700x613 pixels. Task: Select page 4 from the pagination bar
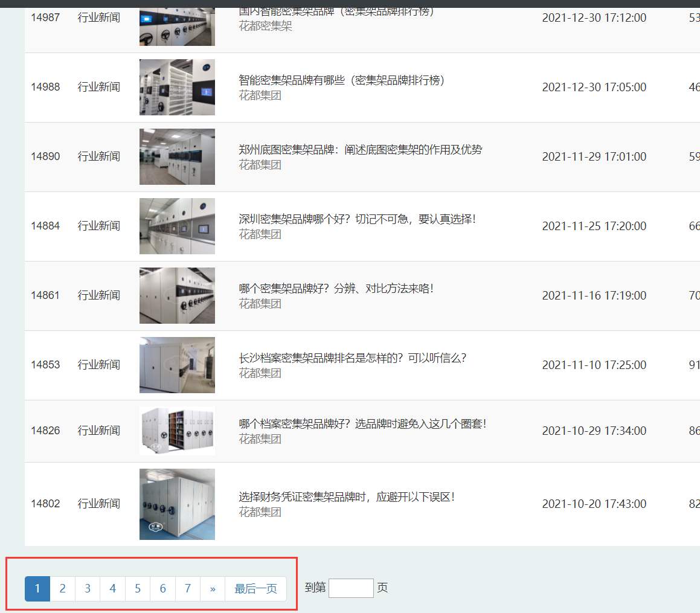click(x=112, y=588)
